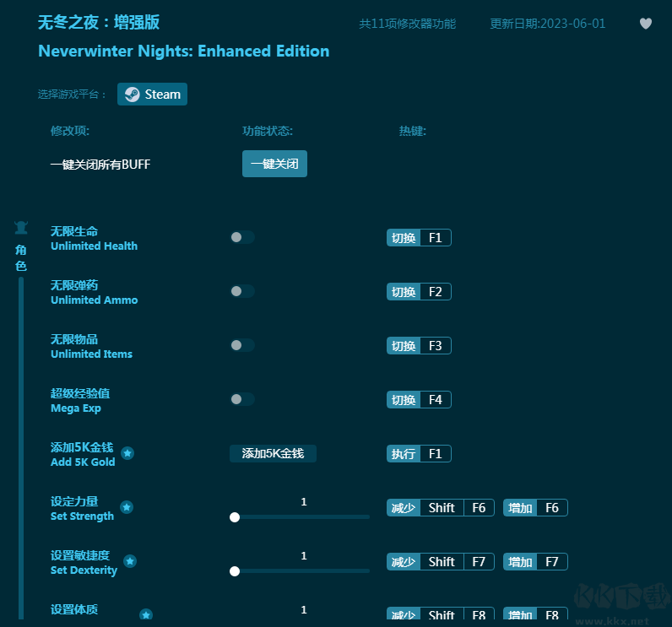672x627 pixels.
Task: Click the Set Strength slider handle
Action: click(235, 517)
